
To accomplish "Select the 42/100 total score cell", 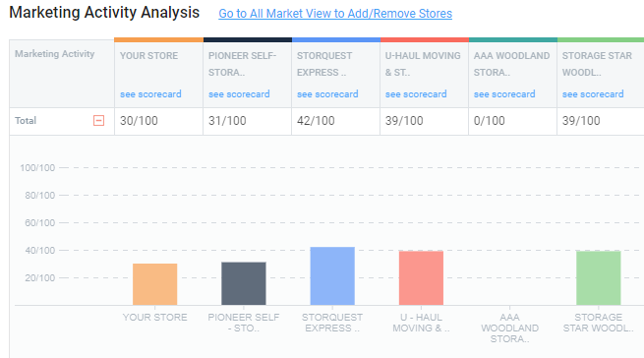I will click(x=335, y=121).
